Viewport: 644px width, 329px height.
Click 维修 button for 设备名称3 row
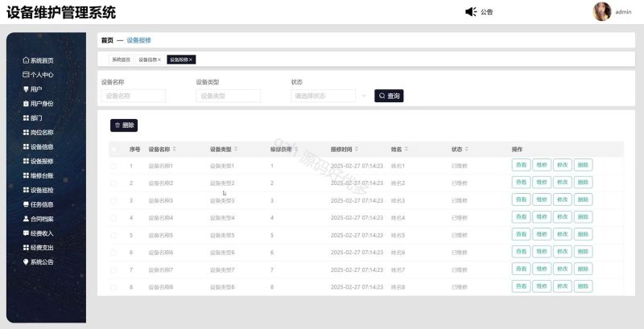[x=543, y=200]
